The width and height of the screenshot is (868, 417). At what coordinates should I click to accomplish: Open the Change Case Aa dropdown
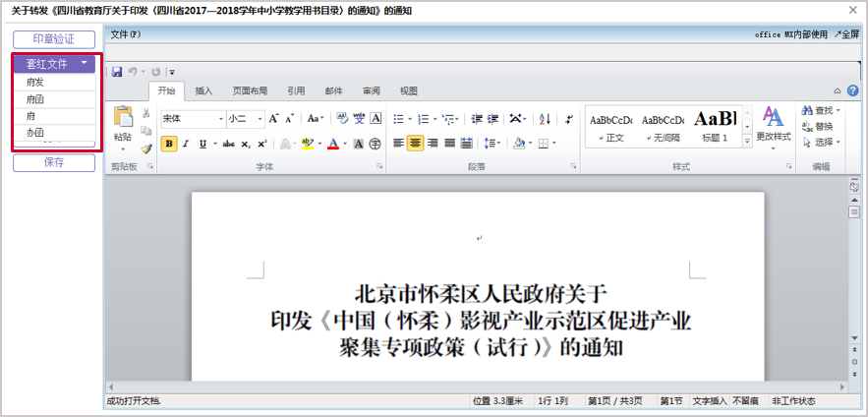coord(316,118)
